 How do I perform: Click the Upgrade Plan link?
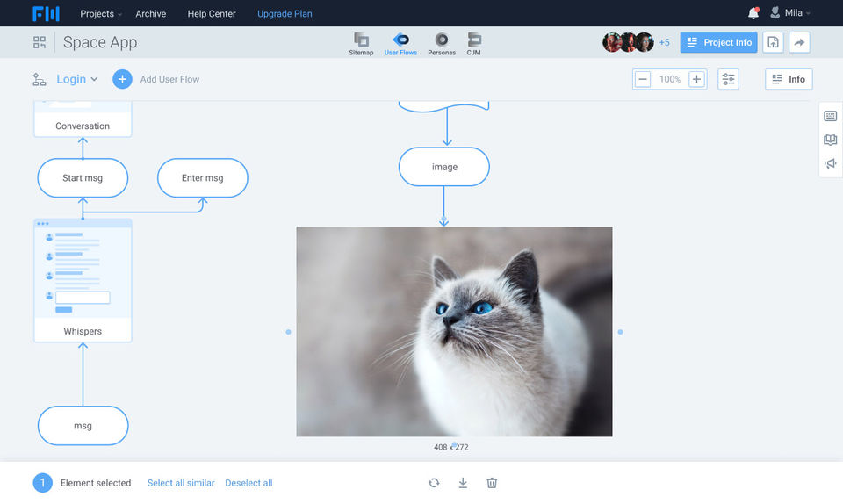[x=285, y=13]
